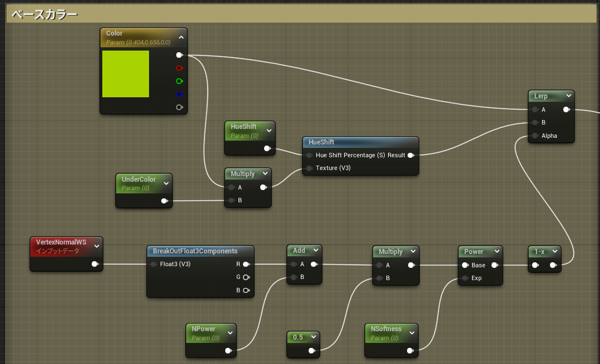Click the HueShift Param output pin
The height and width of the screenshot is (364, 600).
tap(267, 148)
